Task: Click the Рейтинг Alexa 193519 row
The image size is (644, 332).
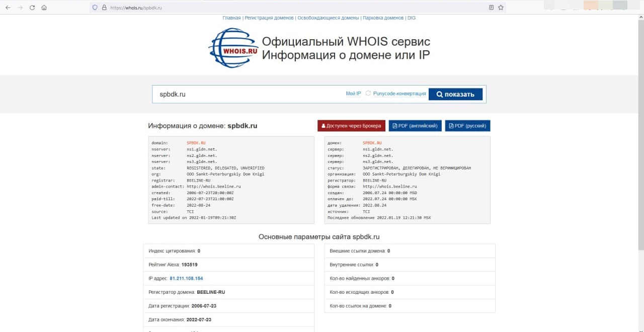Action: click(x=229, y=265)
